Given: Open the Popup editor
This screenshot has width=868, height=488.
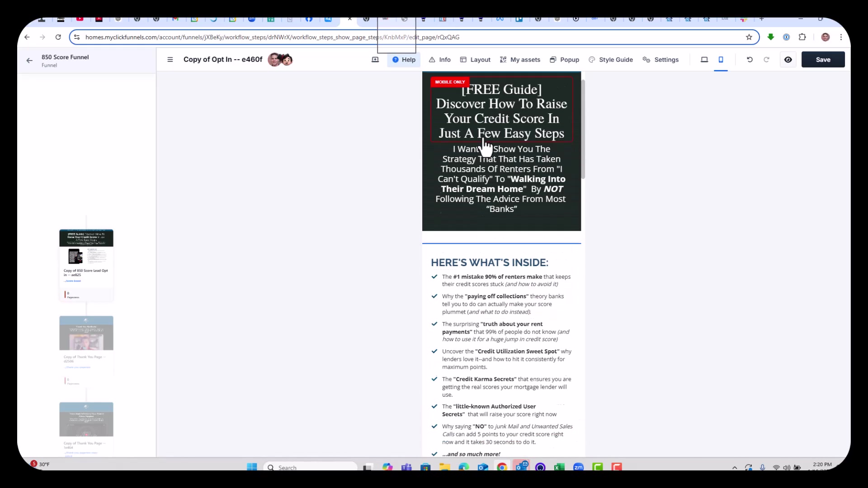Looking at the screenshot, I should (x=564, y=60).
